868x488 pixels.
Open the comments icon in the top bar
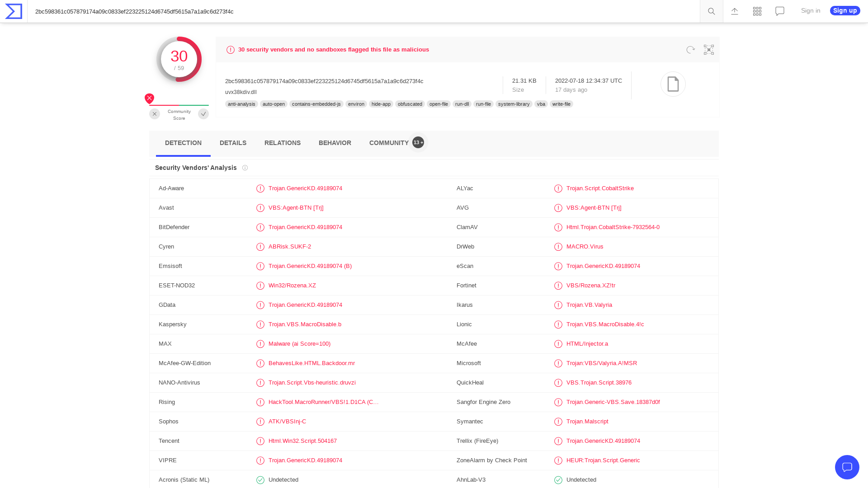[779, 11]
